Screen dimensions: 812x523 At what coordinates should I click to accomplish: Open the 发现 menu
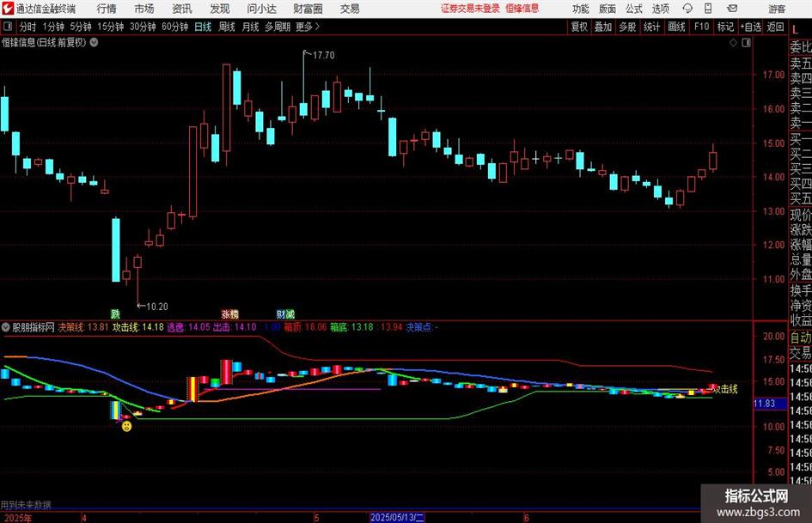click(220, 9)
